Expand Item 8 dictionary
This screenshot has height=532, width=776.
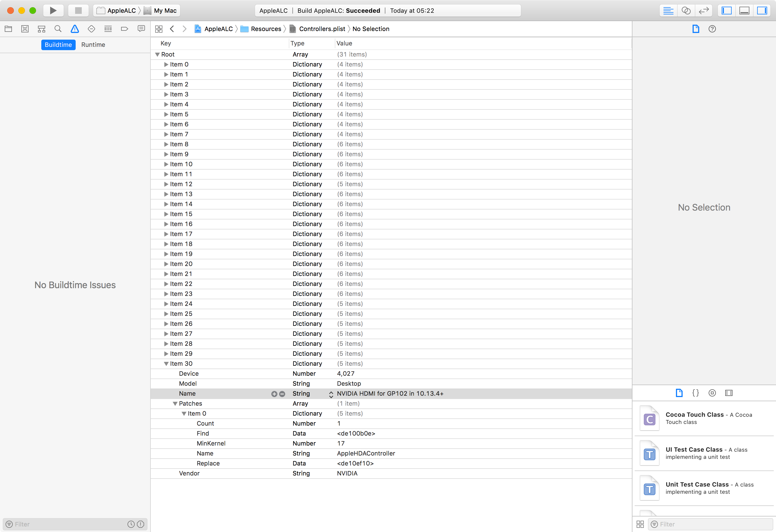pyautogui.click(x=166, y=144)
